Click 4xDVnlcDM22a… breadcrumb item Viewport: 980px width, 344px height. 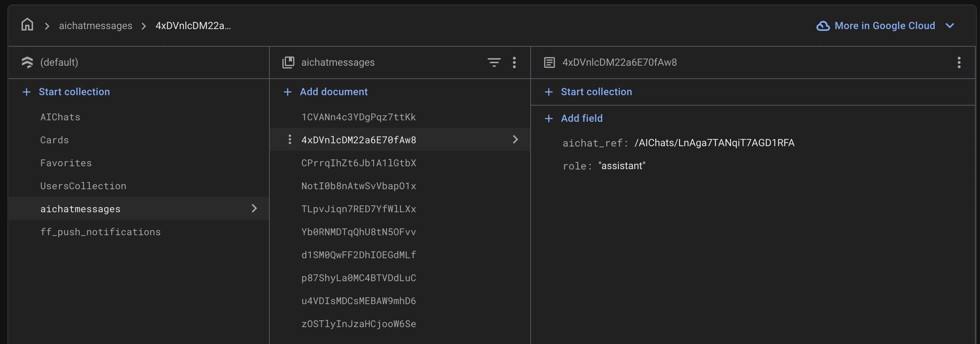tap(193, 26)
